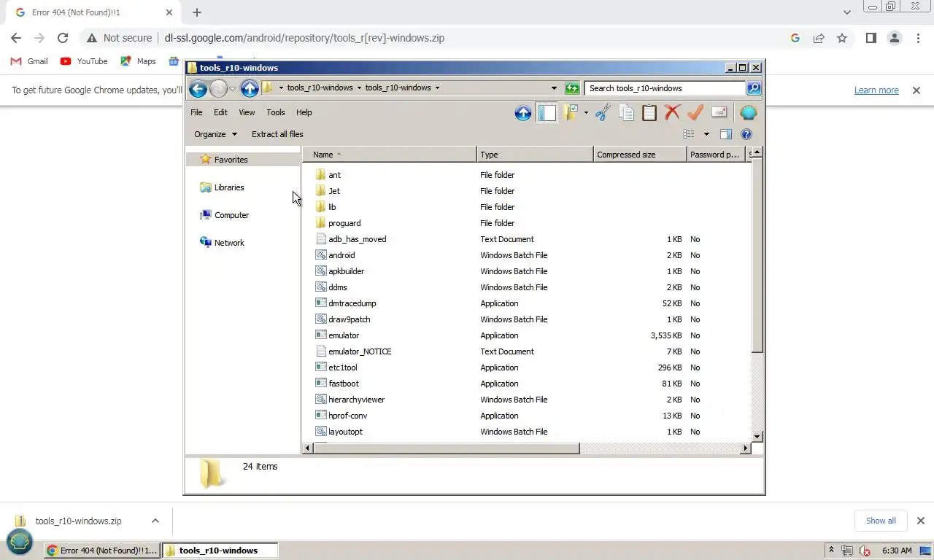
Task: Click the YouTube bookmark
Action: (x=84, y=61)
